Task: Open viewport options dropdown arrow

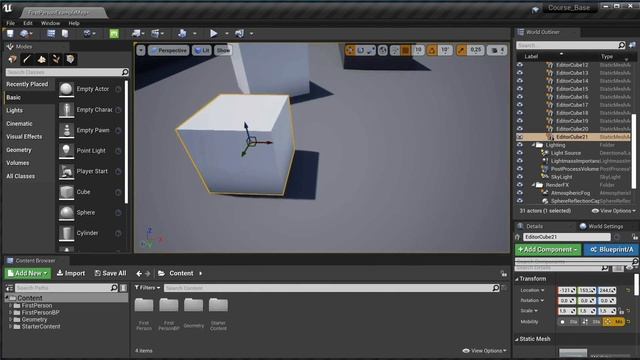Action: (141, 50)
